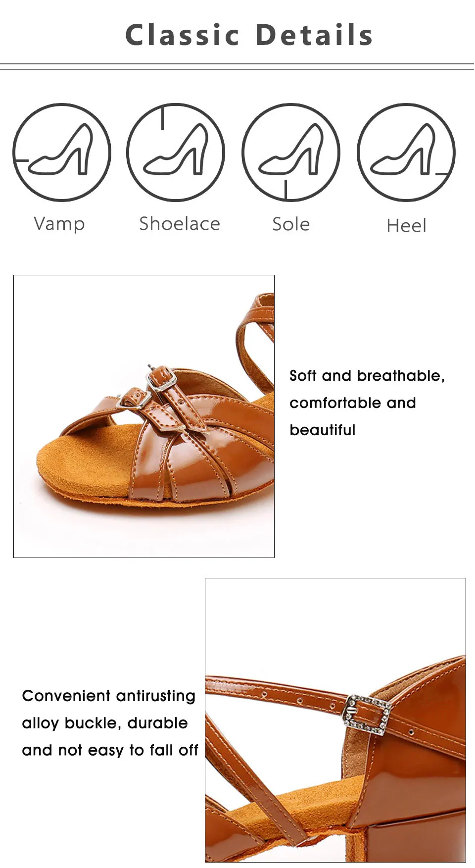Click the Shoelace shoe circle icon
Viewport: 475px width, 868px height.
pyautogui.click(x=176, y=153)
